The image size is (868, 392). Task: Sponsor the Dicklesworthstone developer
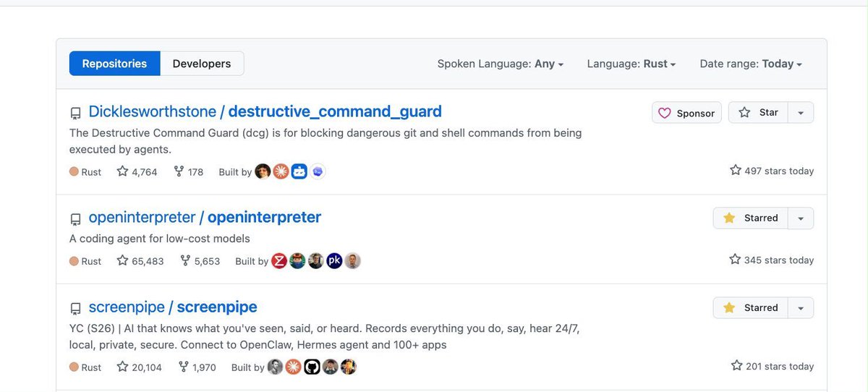coord(686,113)
